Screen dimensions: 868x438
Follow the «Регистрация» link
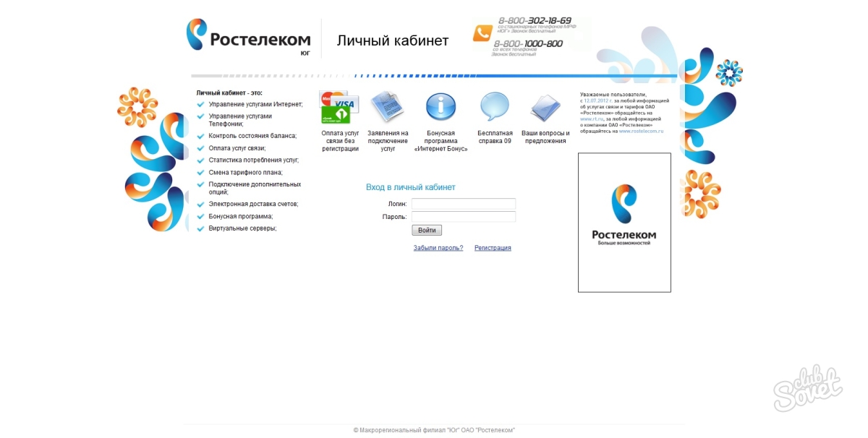tap(493, 247)
